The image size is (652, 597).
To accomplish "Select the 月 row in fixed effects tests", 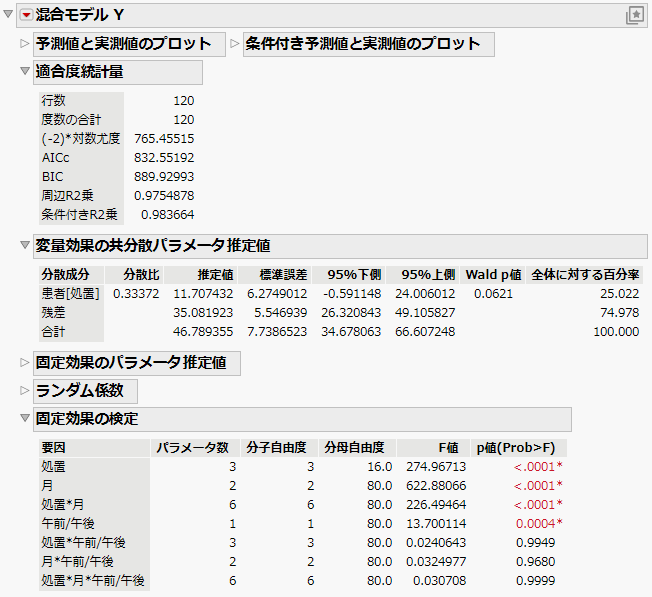I will point(47,486).
